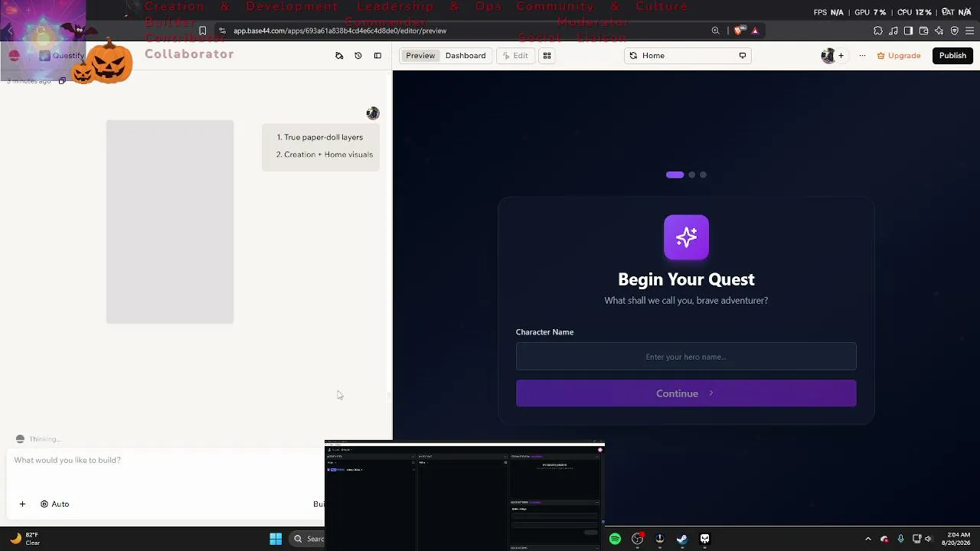The image size is (980, 551).
Task: Refresh the preview using the reload icon
Action: click(633, 56)
